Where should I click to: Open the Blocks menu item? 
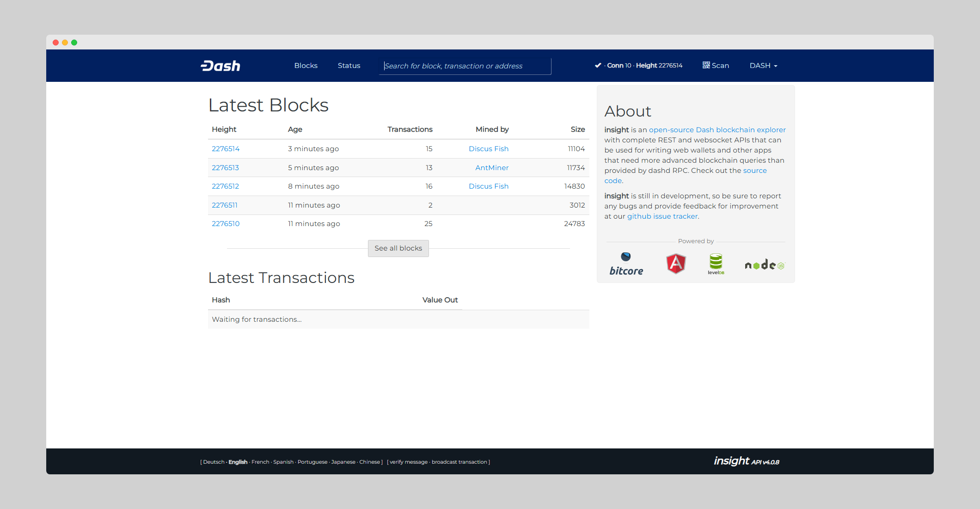pos(306,66)
